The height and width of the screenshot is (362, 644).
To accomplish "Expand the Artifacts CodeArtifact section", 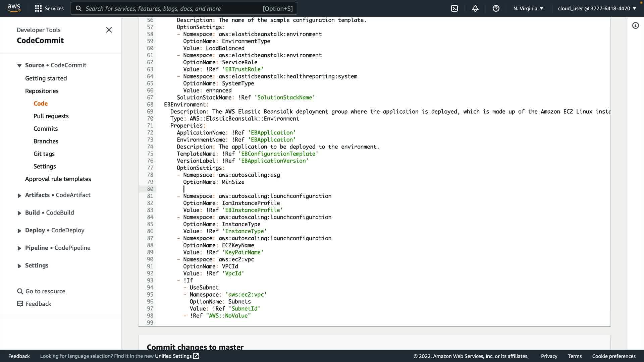I will (19, 195).
